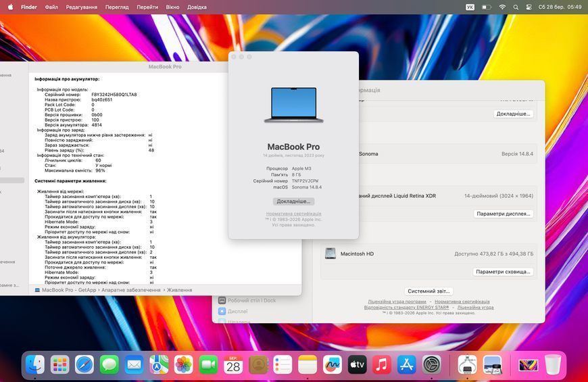Launch FaceTime from the Dock
588x382 pixels.
(208, 364)
